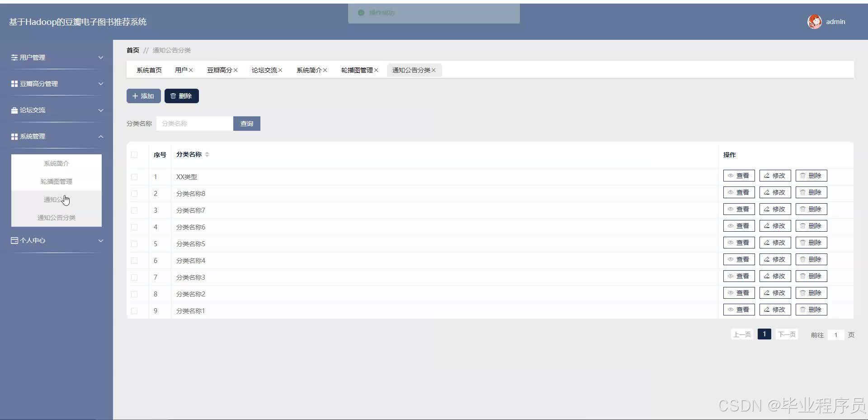Click the admin username text
This screenshot has width=868, height=420.
[835, 22]
